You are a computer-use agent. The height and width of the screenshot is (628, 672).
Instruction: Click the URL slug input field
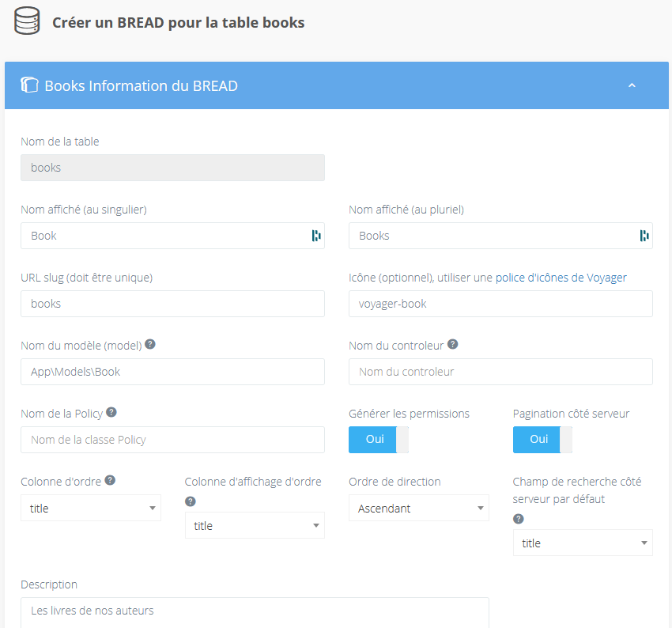click(x=172, y=304)
